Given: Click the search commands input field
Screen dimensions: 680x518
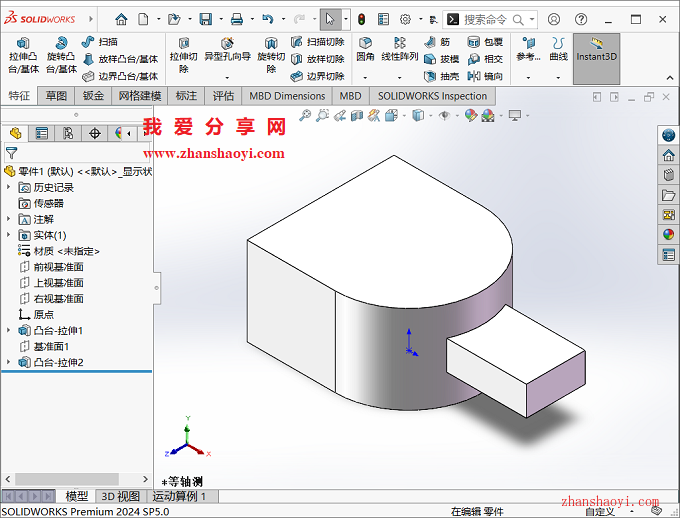Looking at the screenshot, I should pos(494,19).
